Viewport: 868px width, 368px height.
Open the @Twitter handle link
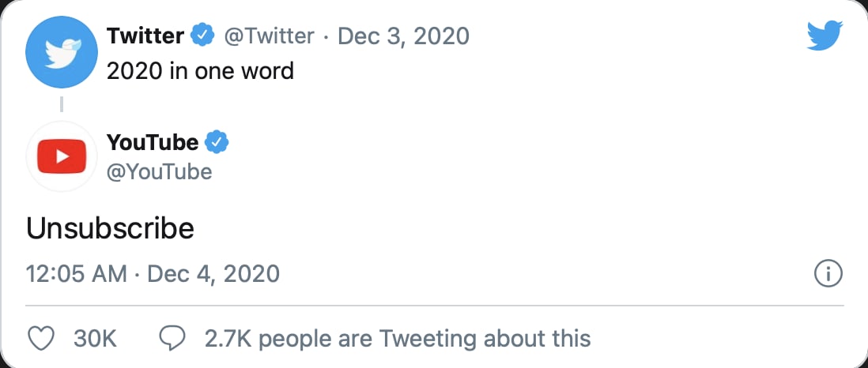[x=269, y=36]
